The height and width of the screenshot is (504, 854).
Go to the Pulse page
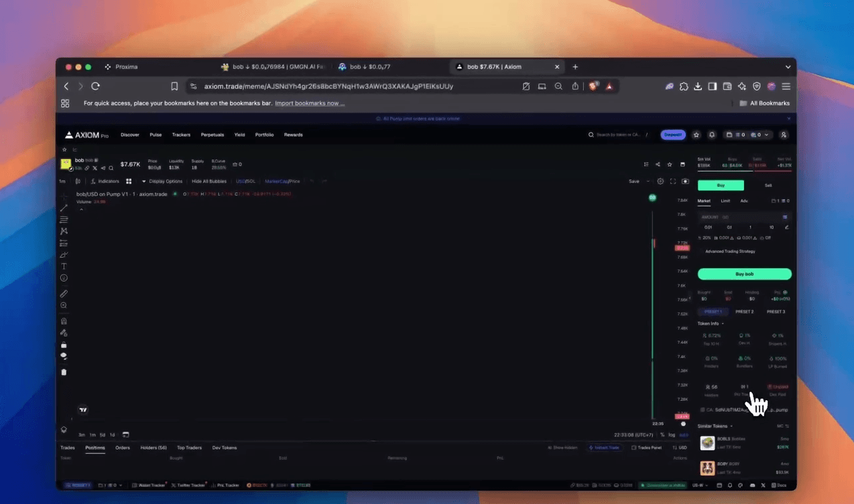[x=156, y=135]
